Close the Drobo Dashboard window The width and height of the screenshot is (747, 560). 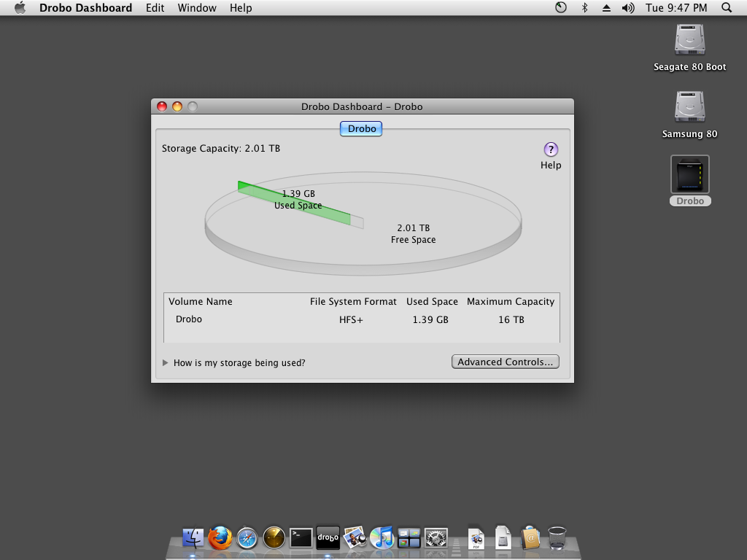coord(162,106)
